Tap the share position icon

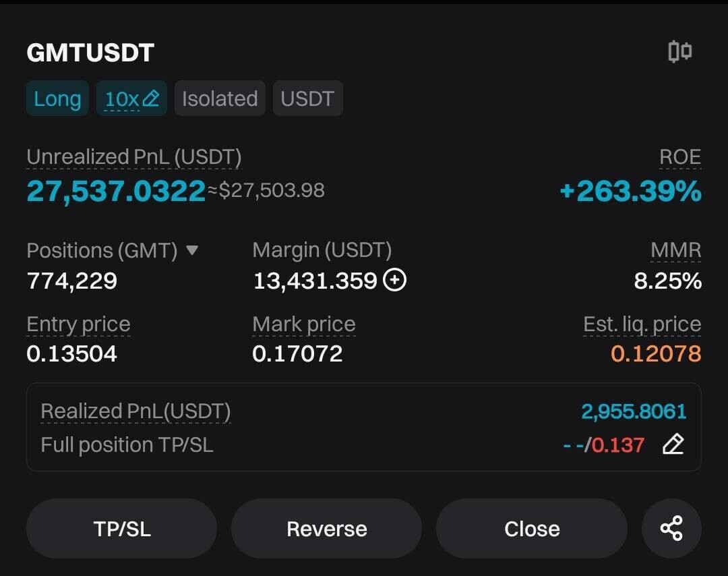click(x=671, y=528)
